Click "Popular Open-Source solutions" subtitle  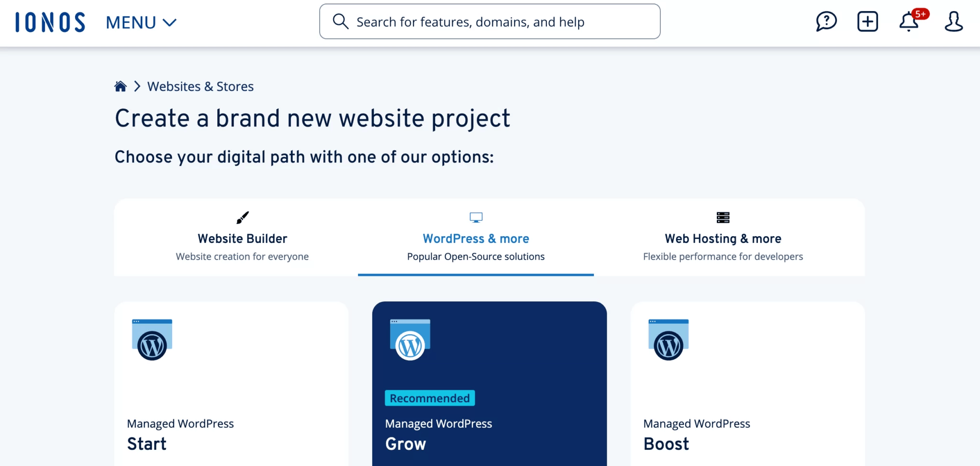coord(476,256)
